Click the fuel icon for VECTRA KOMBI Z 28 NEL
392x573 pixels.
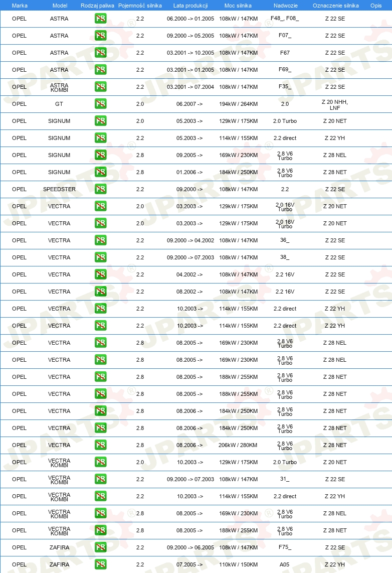click(x=100, y=513)
